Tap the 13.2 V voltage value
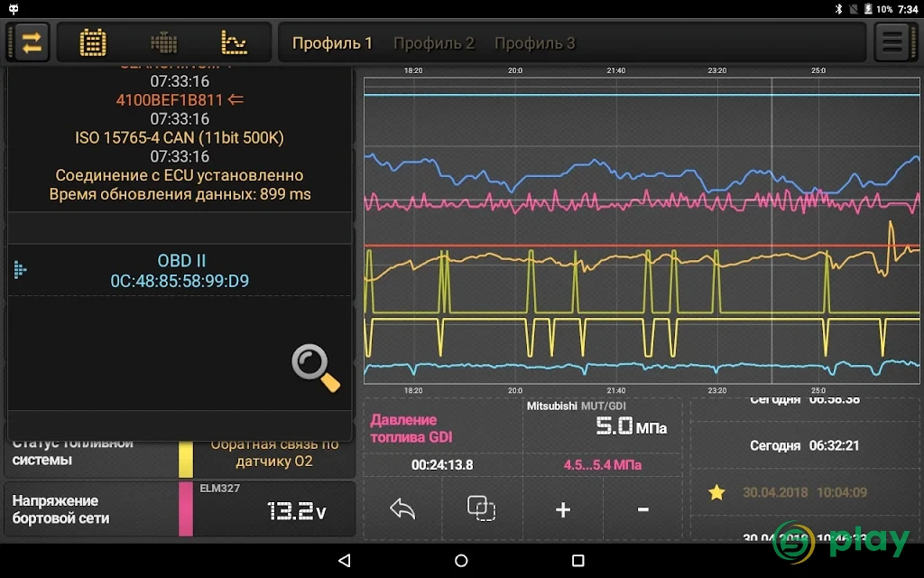The height and width of the screenshot is (578, 924). pyautogui.click(x=296, y=511)
